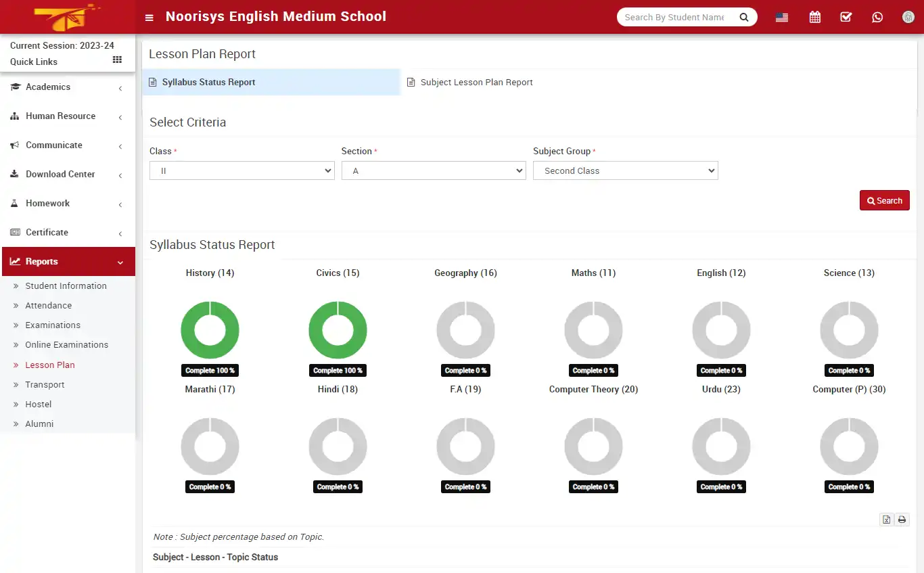Change language via the US flag icon

(x=781, y=16)
